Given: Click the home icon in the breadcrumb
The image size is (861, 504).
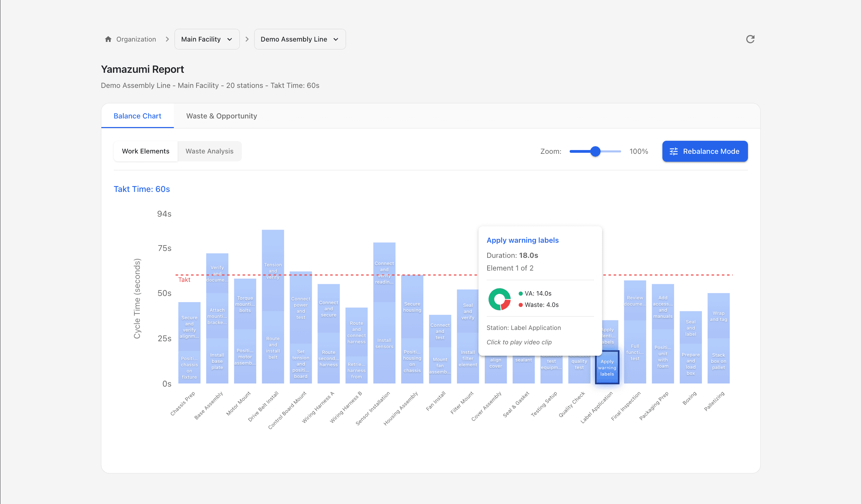Looking at the screenshot, I should coord(108,39).
